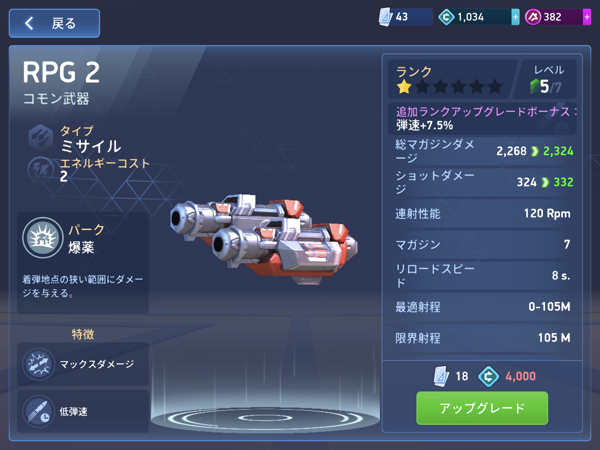Screen dimensions: 600x450
Task: Tap the マックスダメージ feature icon
Action: (38, 364)
